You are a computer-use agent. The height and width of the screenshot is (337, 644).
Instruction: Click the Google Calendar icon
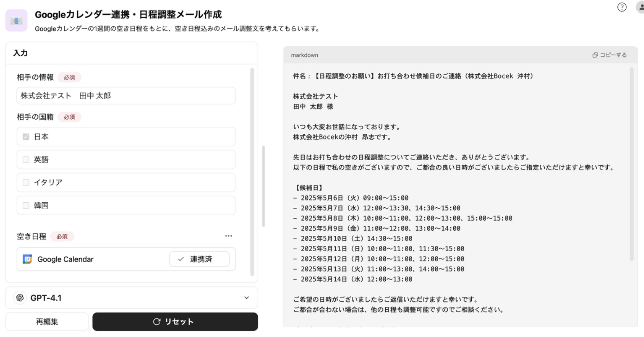pyautogui.click(x=27, y=259)
